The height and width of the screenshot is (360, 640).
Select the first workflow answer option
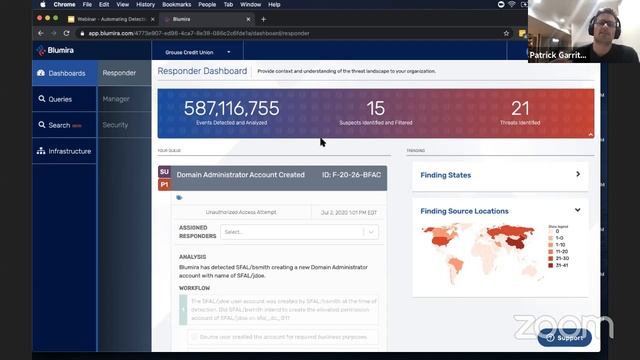(x=282, y=337)
